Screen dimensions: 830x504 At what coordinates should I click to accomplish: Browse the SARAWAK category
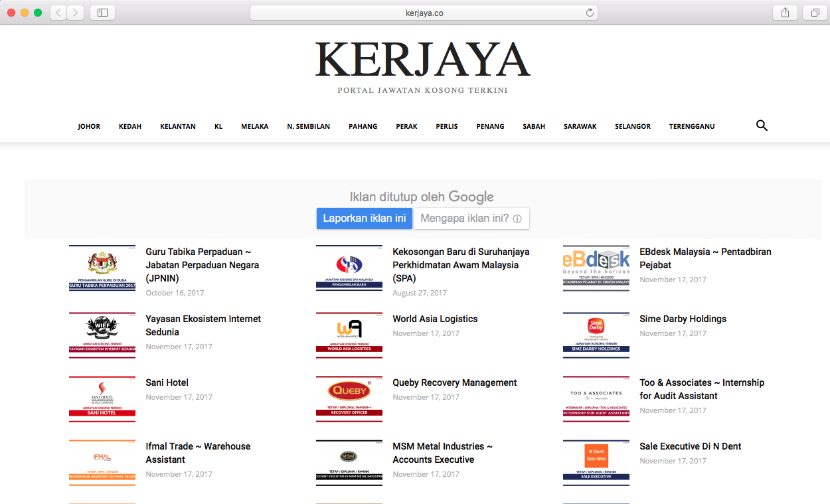point(580,126)
